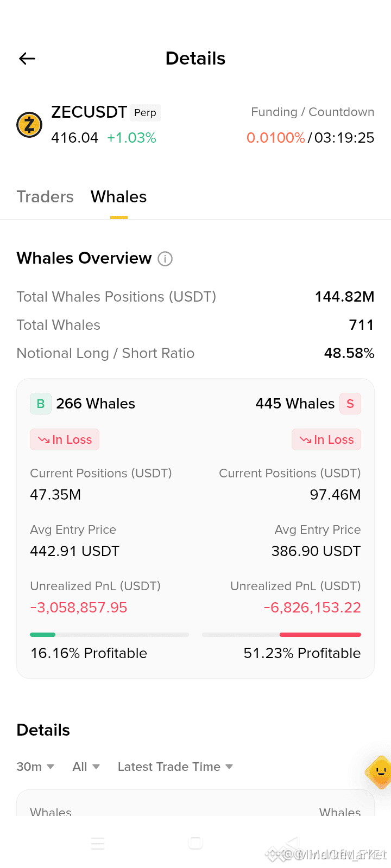Switch to the Traders tab
Screen dimensions: 391x868
coord(45,197)
